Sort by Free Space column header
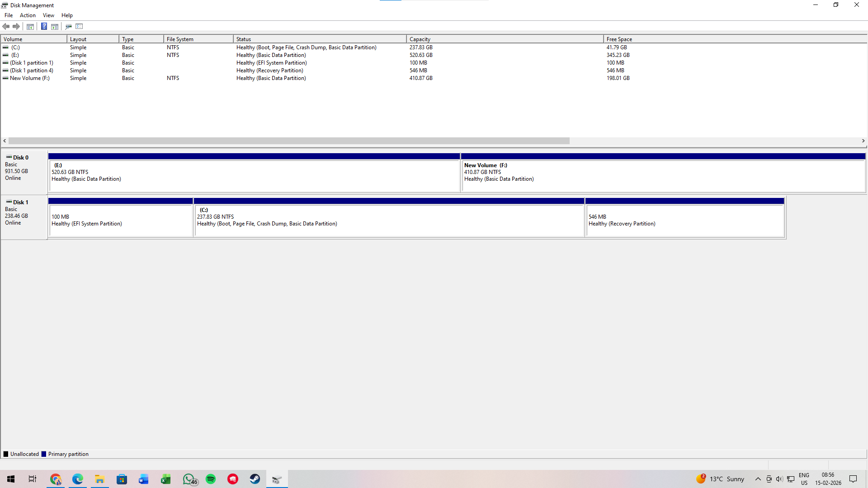Image resolution: width=868 pixels, height=488 pixels. point(619,39)
